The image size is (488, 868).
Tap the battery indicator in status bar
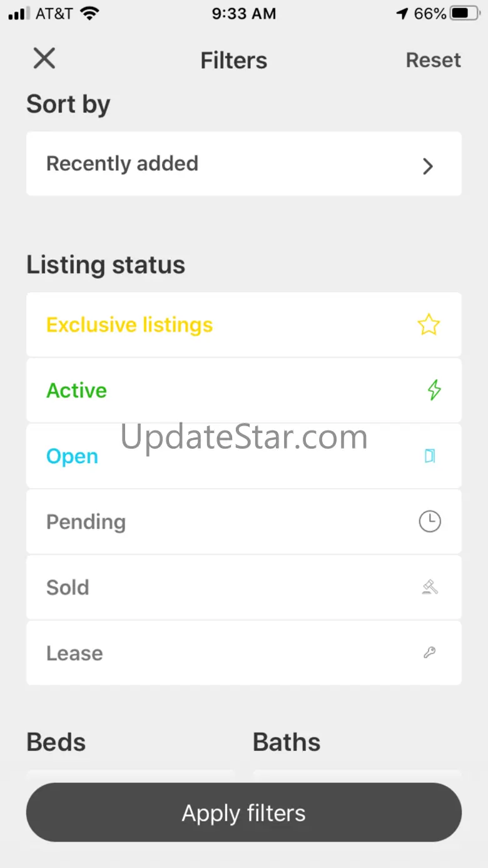(466, 14)
